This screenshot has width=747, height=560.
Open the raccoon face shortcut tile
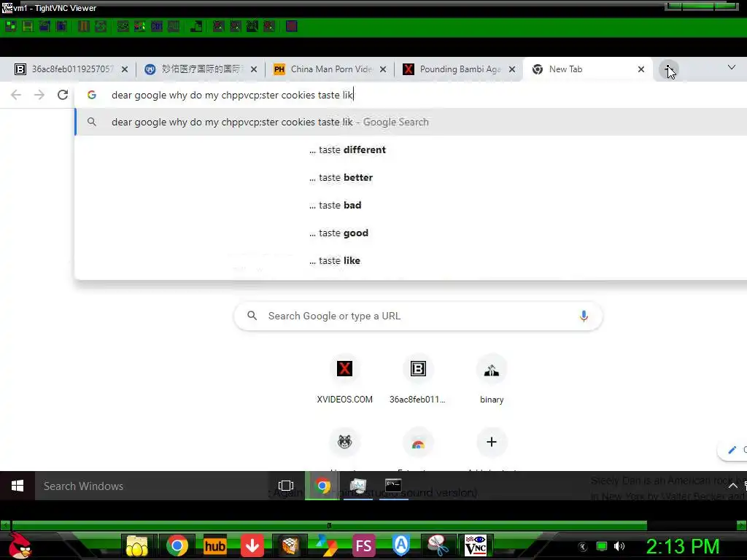click(x=344, y=443)
